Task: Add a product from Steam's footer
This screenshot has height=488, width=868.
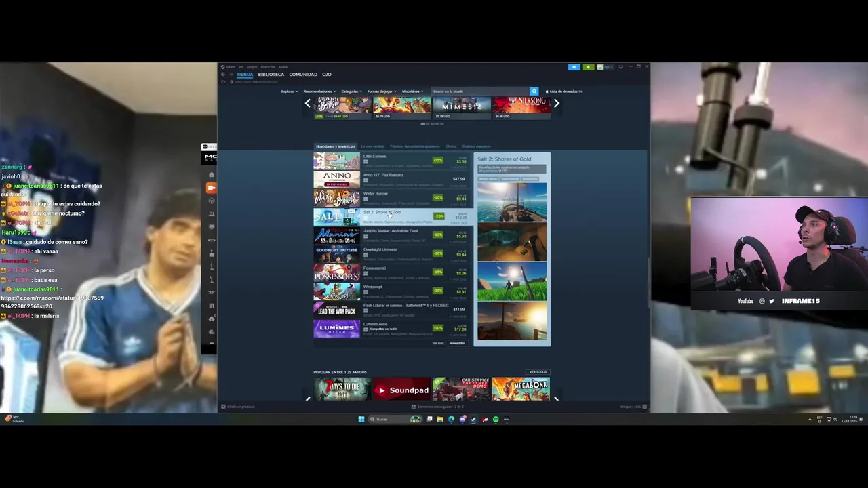Action: click(x=238, y=407)
